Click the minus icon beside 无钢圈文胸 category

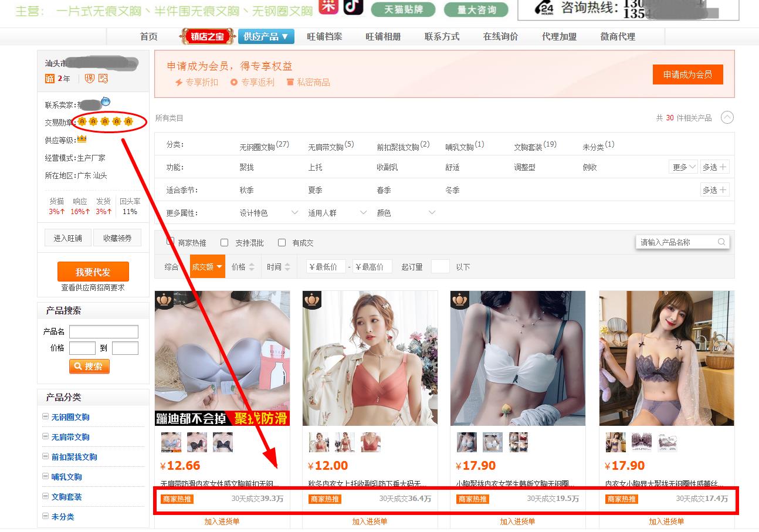pos(46,417)
